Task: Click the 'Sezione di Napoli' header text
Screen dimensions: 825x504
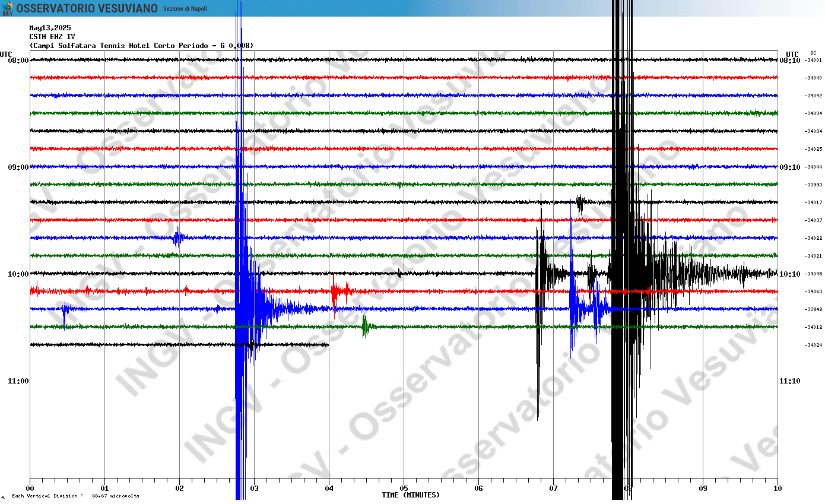Action: 185,8
